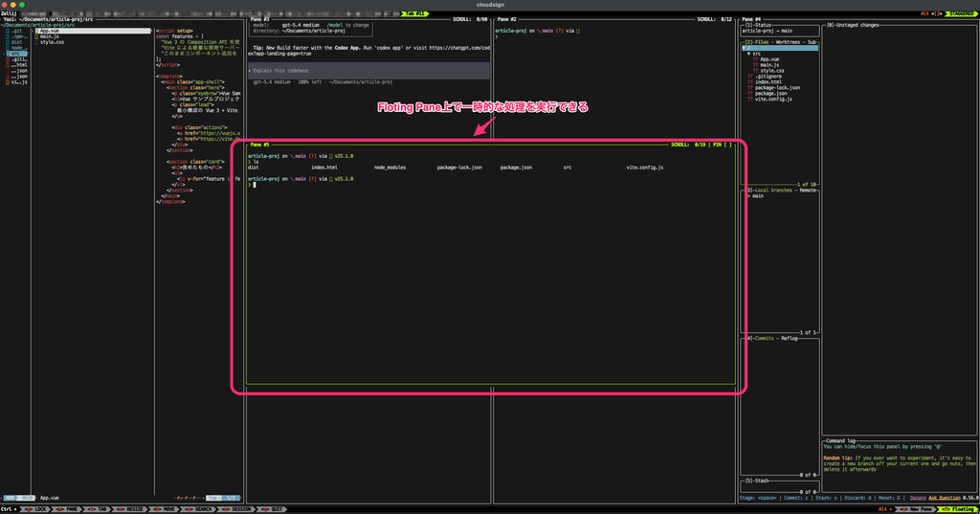
Task: Click the lazygit Command log panel title
Action: pyautogui.click(x=840, y=441)
